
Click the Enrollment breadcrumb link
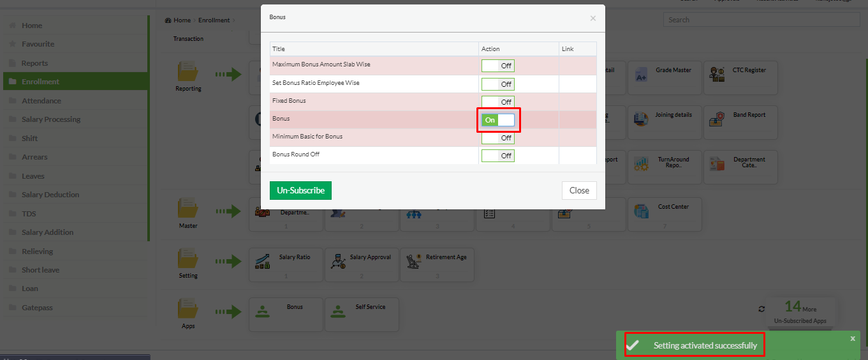pyautogui.click(x=214, y=20)
